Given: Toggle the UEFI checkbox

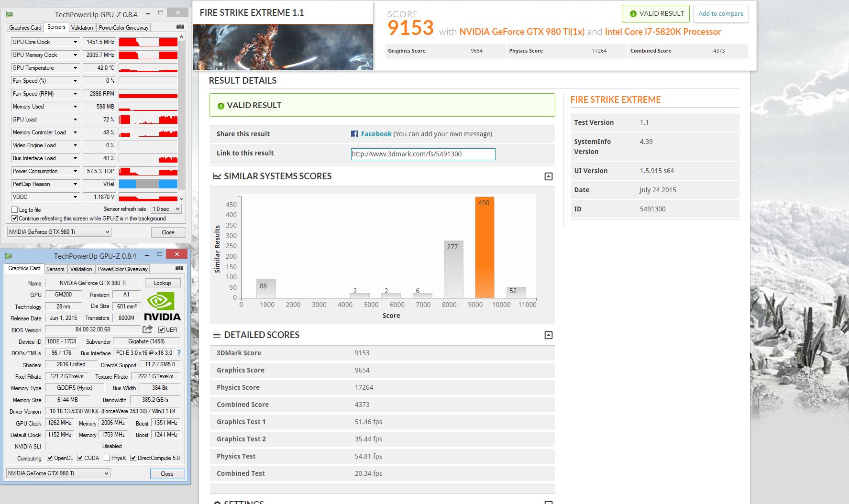Looking at the screenshot, I should [x=162, y=329].
